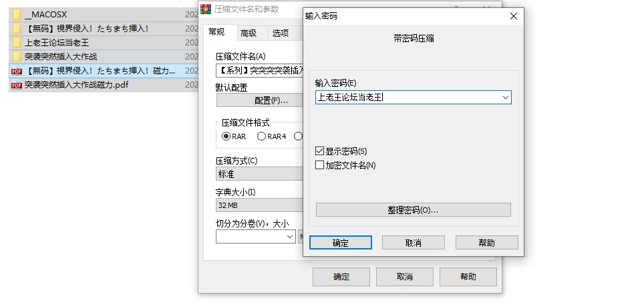
Task: Open 整理密码 organizer button
Action: [413, 210]
